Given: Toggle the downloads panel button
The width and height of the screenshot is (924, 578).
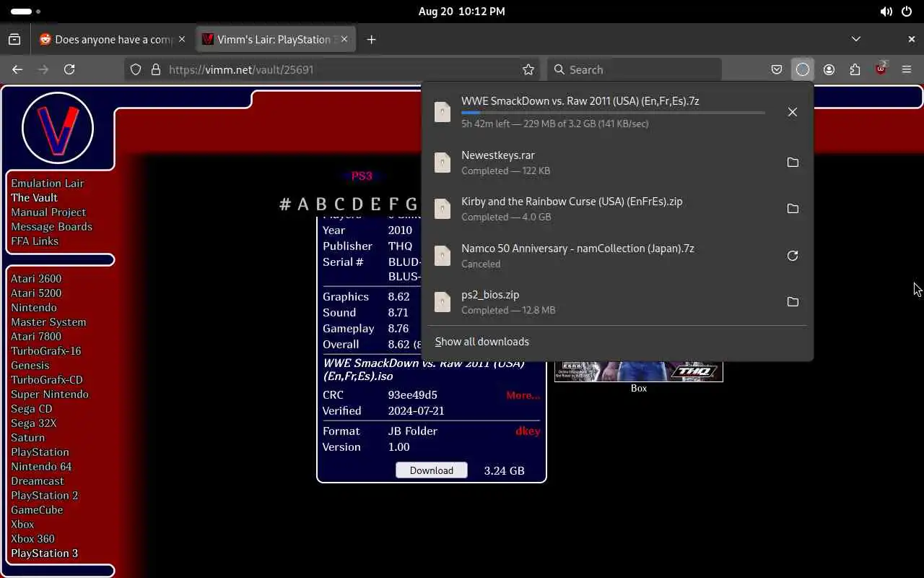Looking at the screenshot, I should (803, 69).
